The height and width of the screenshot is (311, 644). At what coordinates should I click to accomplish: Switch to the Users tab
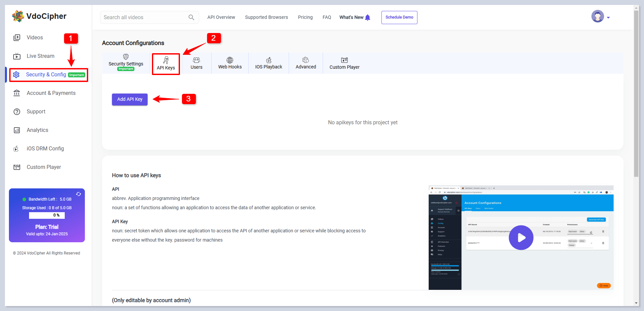coord(197,63)
